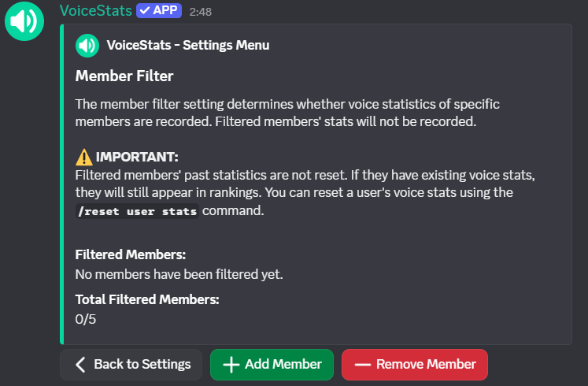The width and height of the screenshot is (588, 386).
Task: Click the 'Total Filtered Members:' heading
Action: [147, 299]
